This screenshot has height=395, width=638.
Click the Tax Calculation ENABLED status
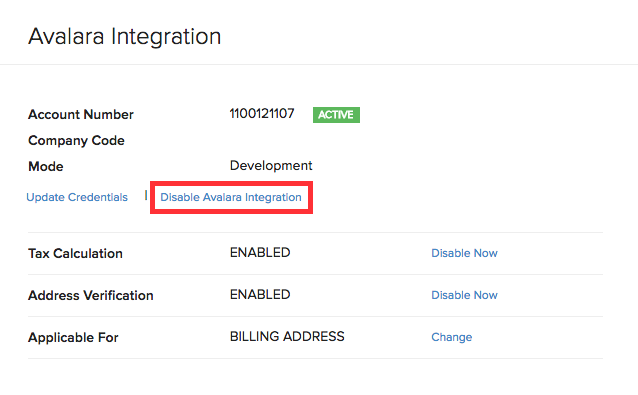(260, 253)
